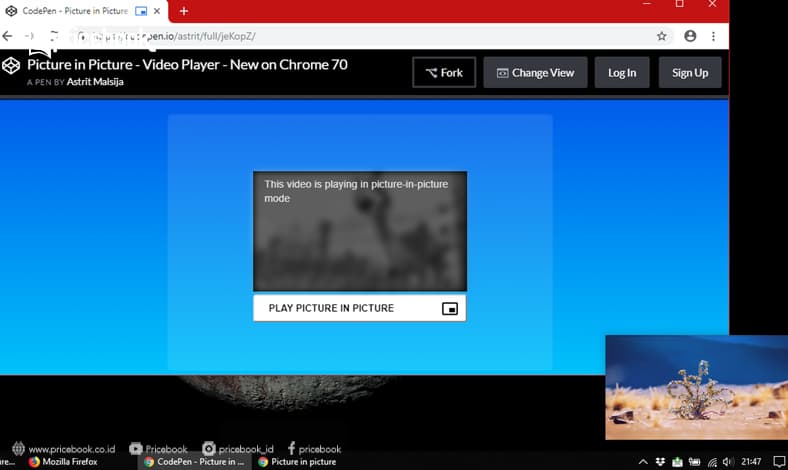The height and width of the screenshot is (470, 788).
Task: Reload the current page
Action: pyautogui.click(x=53, y=36)
